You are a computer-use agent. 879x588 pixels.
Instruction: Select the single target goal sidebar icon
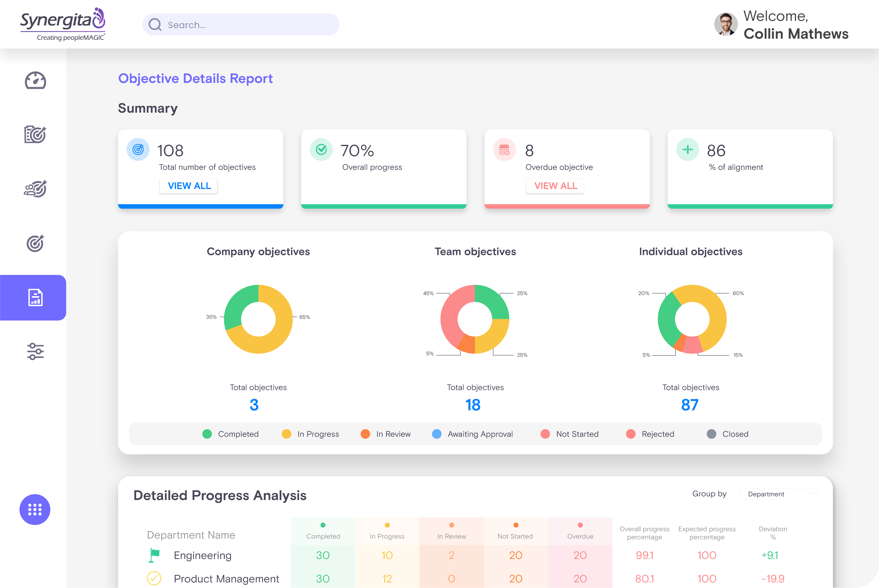(35, 243)
